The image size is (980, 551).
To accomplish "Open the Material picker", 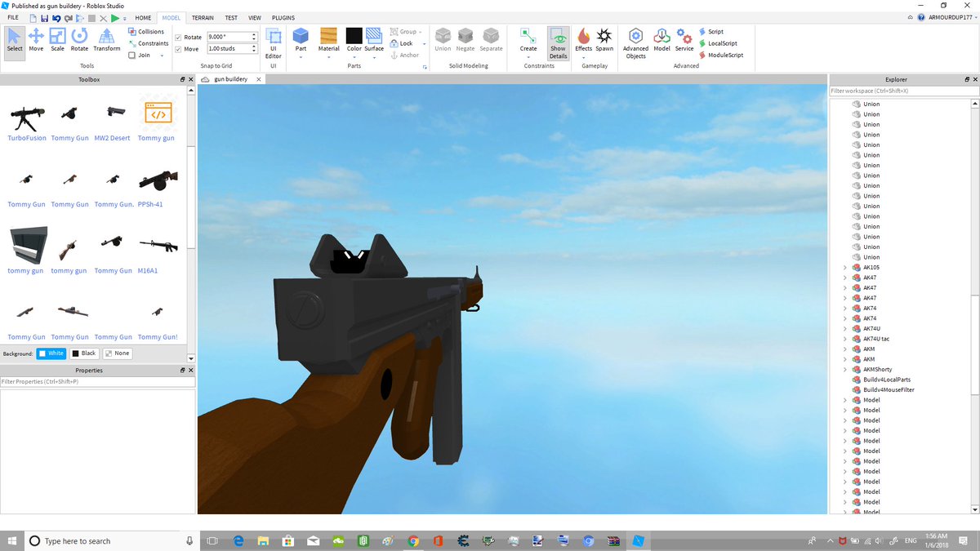I will 329,39.
